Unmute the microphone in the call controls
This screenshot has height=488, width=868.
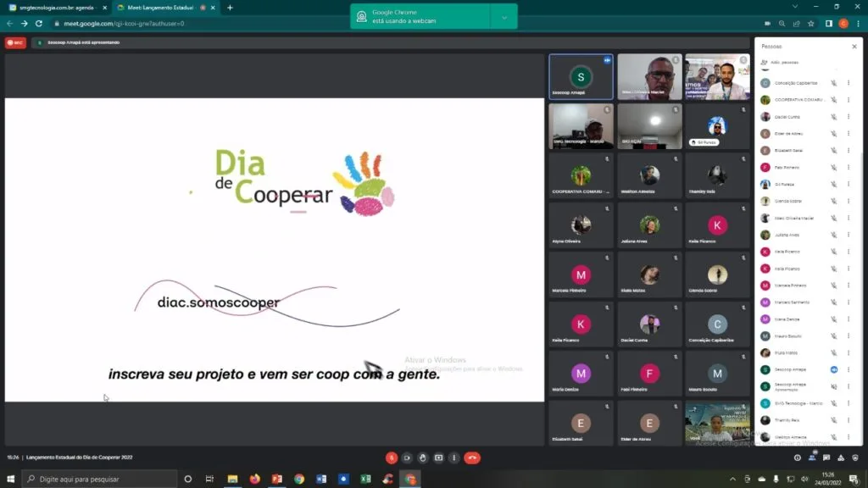pyautogui.click(x=392, y=457)
